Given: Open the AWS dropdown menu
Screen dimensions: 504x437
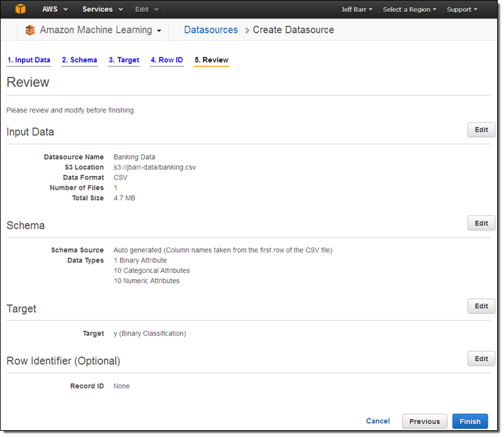Looking at the screenshot, I should pos(55,9).
